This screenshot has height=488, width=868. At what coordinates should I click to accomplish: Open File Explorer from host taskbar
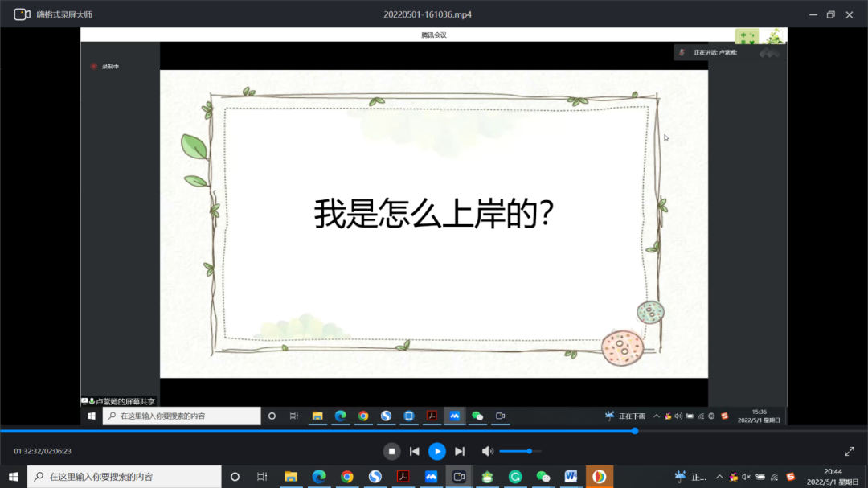coord(291,477)
